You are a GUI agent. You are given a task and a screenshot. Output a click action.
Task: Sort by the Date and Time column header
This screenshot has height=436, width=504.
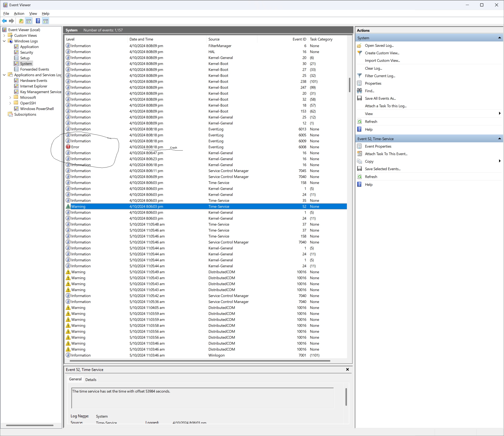(x=167, y=39)
